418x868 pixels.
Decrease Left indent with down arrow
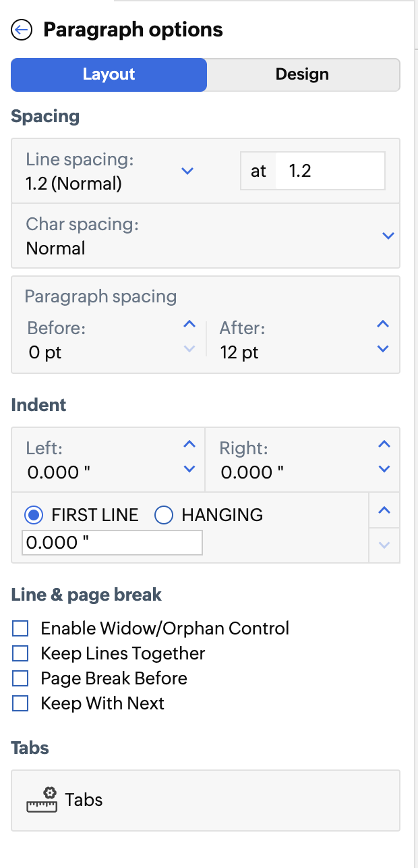click(x=189, y=469)
